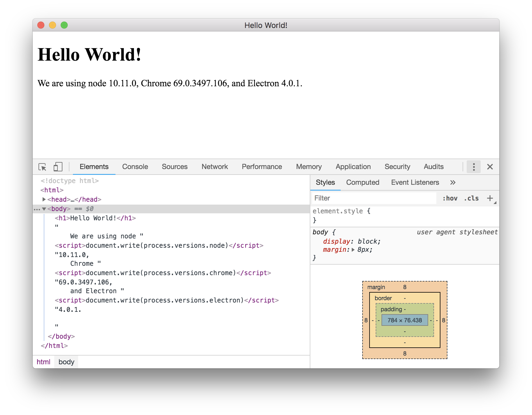The width and height of the screenshot is (532, 415).
Task: Select the Styles sub-tab
Action: (325, 182)
